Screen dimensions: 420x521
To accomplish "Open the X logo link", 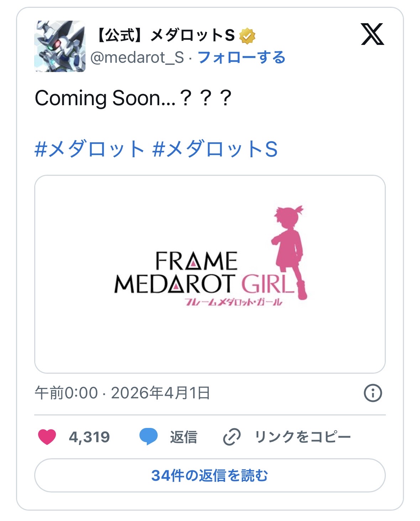I will [x=372, y=34].
